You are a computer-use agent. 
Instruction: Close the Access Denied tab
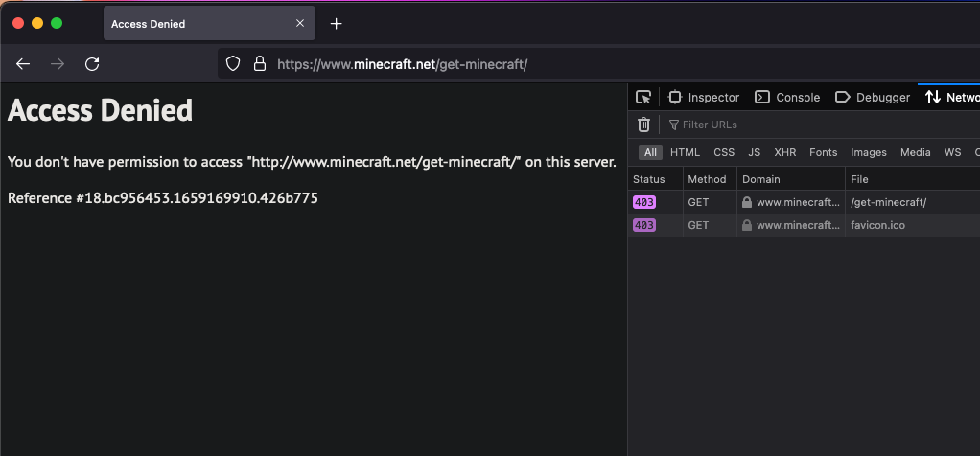point(300,24)
